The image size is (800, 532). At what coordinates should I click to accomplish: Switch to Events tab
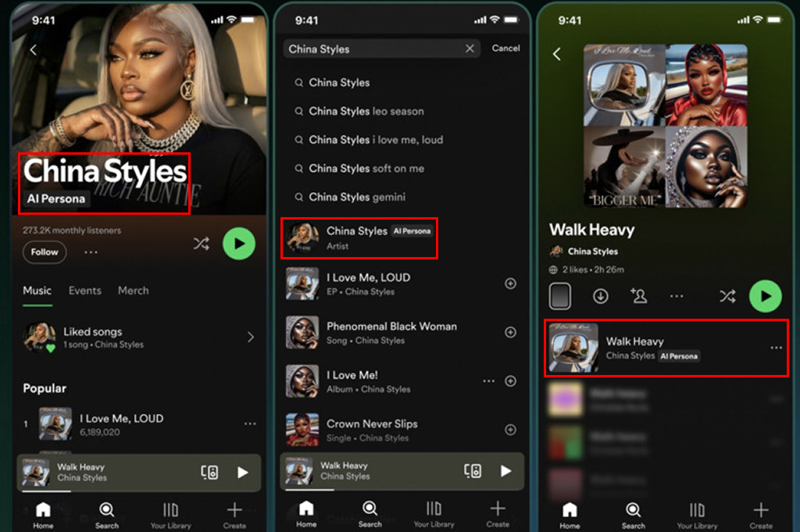[85, 291]
